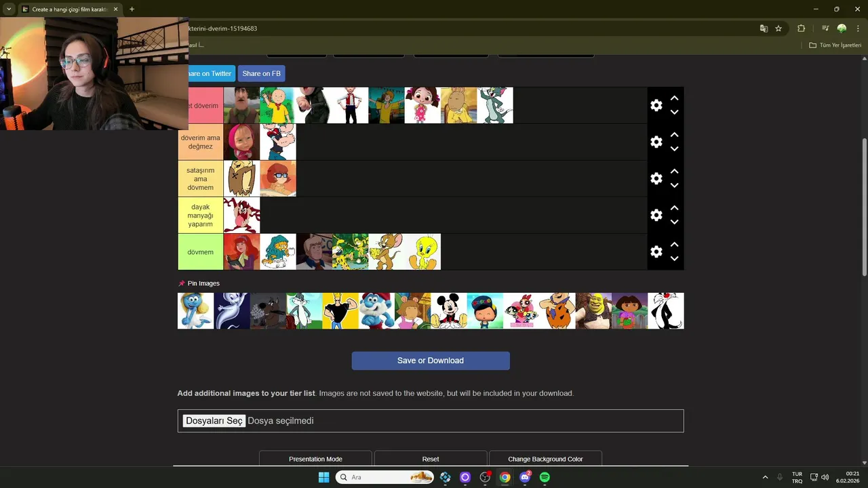
Task: Select the Johnny Bravo image
Action: (x=340, y=311)
